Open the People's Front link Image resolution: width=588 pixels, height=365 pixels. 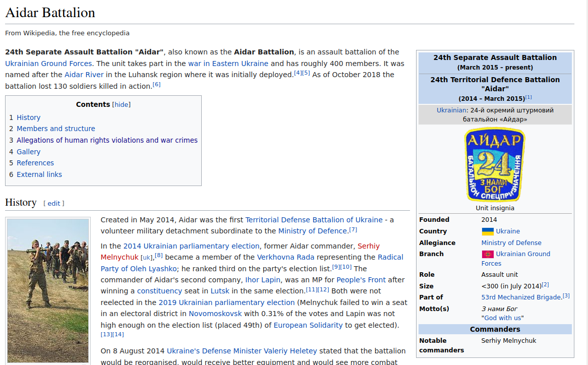tap(361, 280)
